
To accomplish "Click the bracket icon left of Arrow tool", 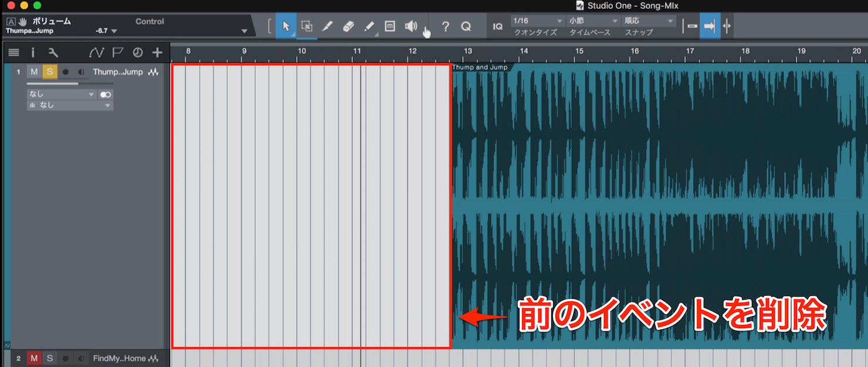I will pyautogui.click(x=269, y=26).
